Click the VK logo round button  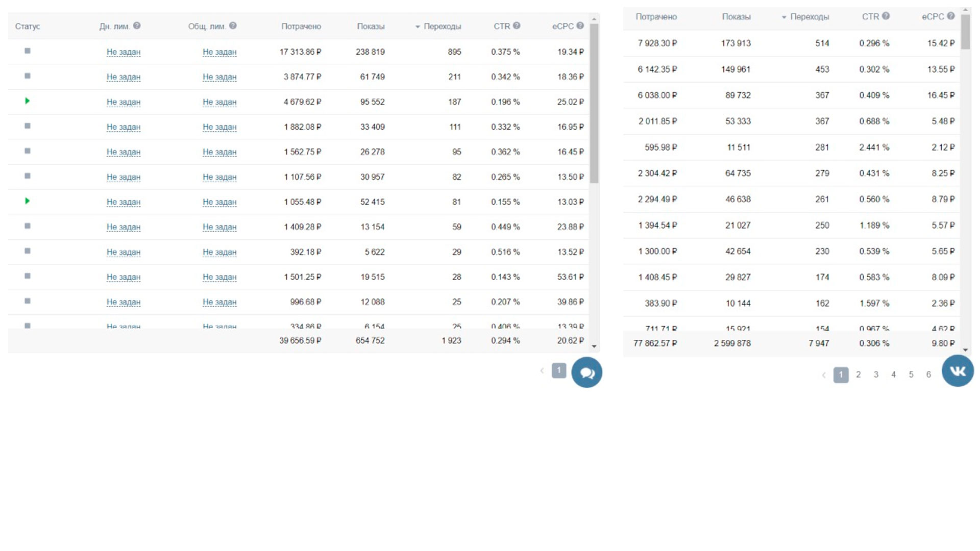958,371
